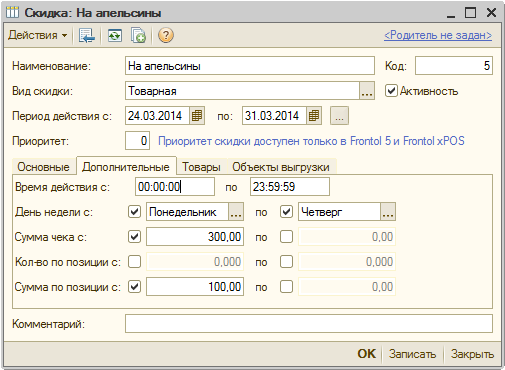Image resolution: width=505 pixels, height=370 pixels.
Task: Switch to the Товары tab
Action: click(x=201, y=167)
